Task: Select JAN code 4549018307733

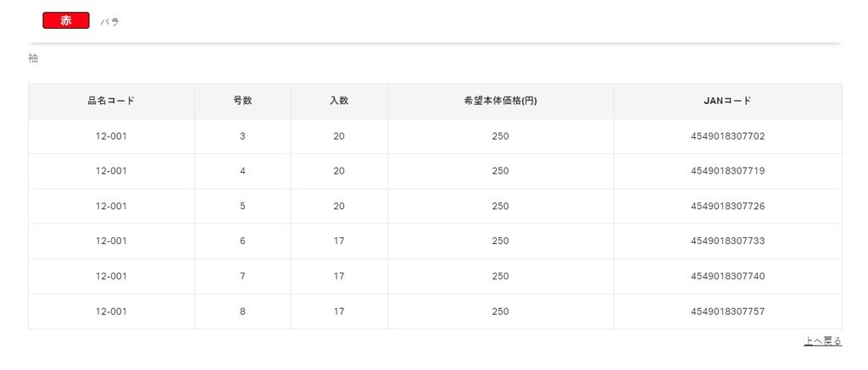Action: click(x=727, y=241)
